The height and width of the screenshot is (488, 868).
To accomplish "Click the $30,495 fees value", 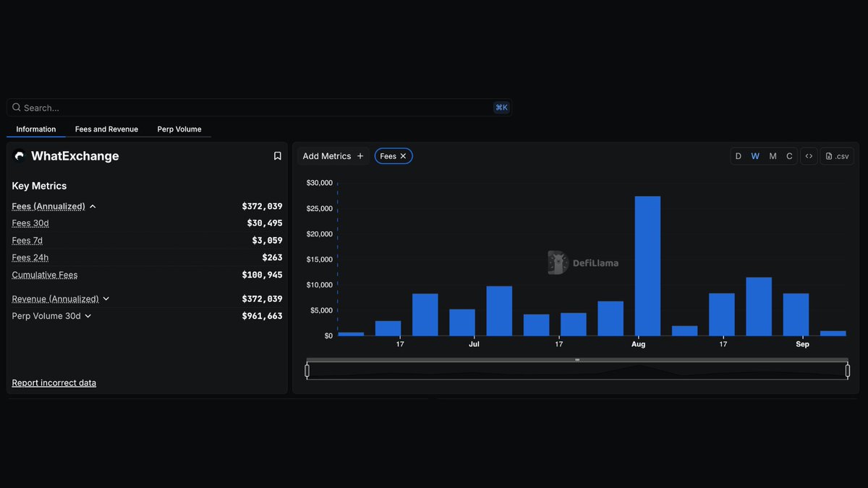I will [x=265, y=223].
